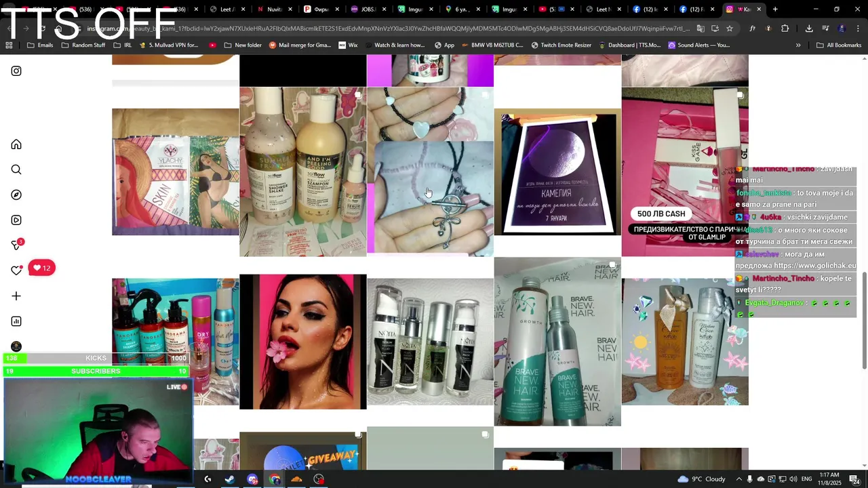
Task: Click the 12 likes notification bubble
Action: [x=42, y=268]
